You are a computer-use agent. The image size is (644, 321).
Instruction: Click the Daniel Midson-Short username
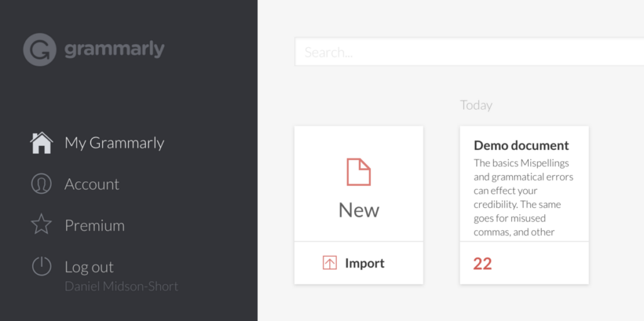tap(121, 286)
